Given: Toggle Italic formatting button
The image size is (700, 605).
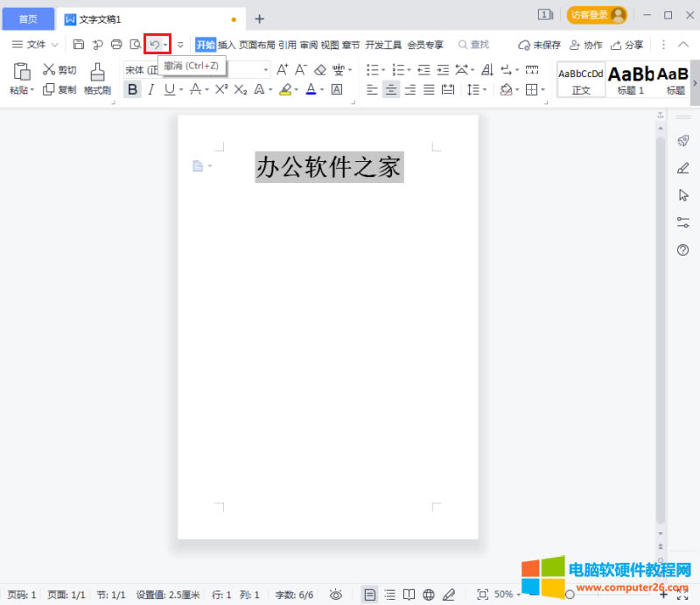Looking at the screenshot, I should pyautogui.click(x=150, y=89).
